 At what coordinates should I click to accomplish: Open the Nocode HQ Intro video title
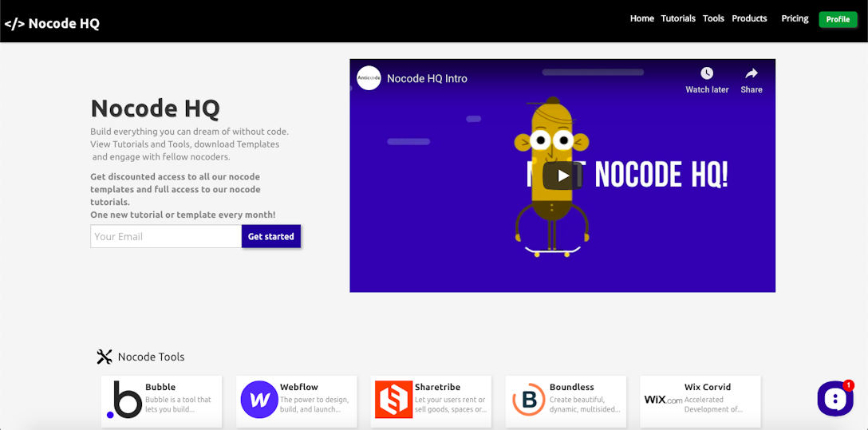click(x=427, y=78)
